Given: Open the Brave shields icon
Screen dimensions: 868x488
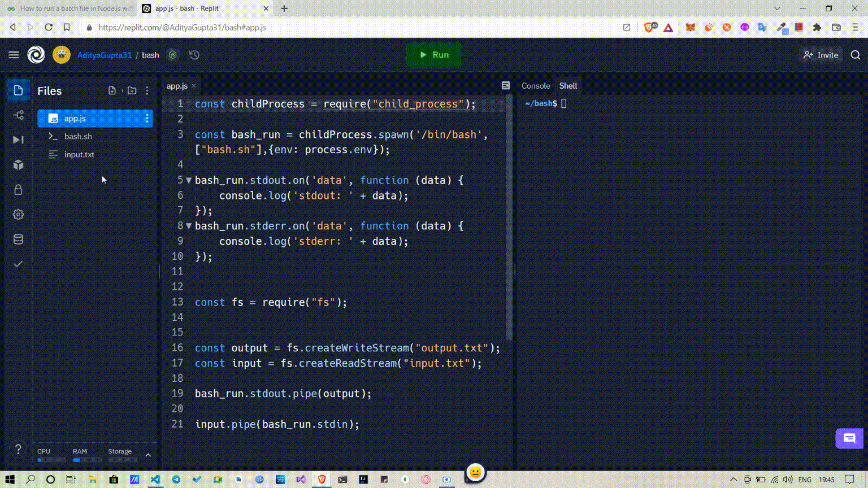Looking at the screenshot, I should click(649, 27).
